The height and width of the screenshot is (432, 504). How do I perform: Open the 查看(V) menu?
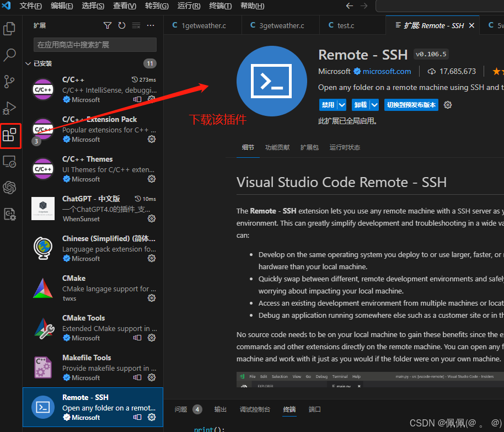125,6
